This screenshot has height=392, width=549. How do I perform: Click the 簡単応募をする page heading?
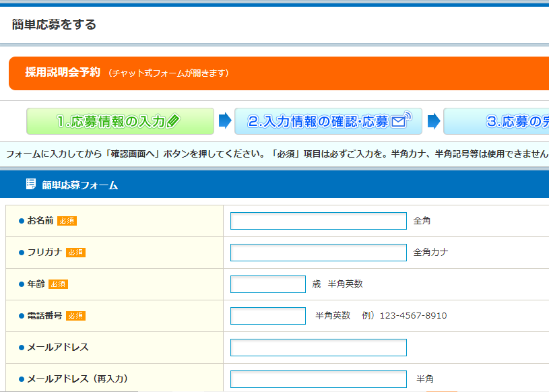tap(54, 25)
